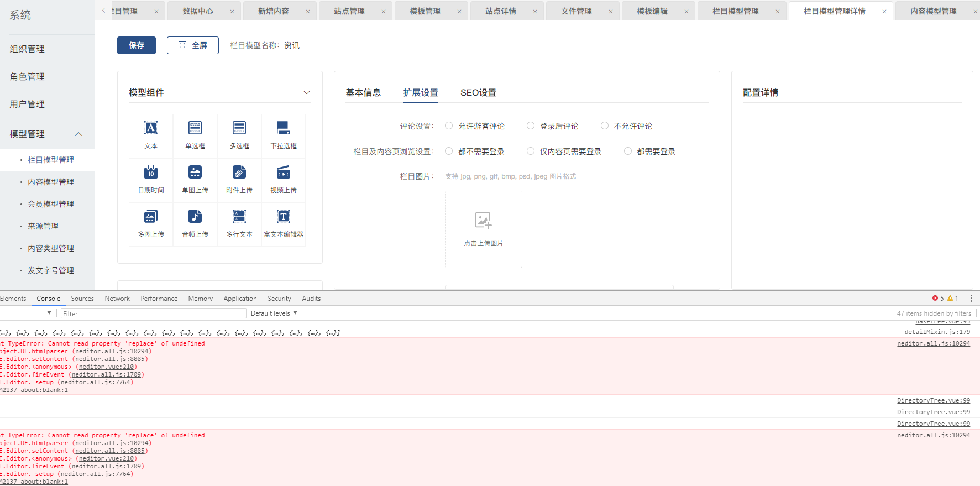Viewport: 980px width, 486px height.
Task: Focus the console Filter input field
Action: (x=153, y=313)
